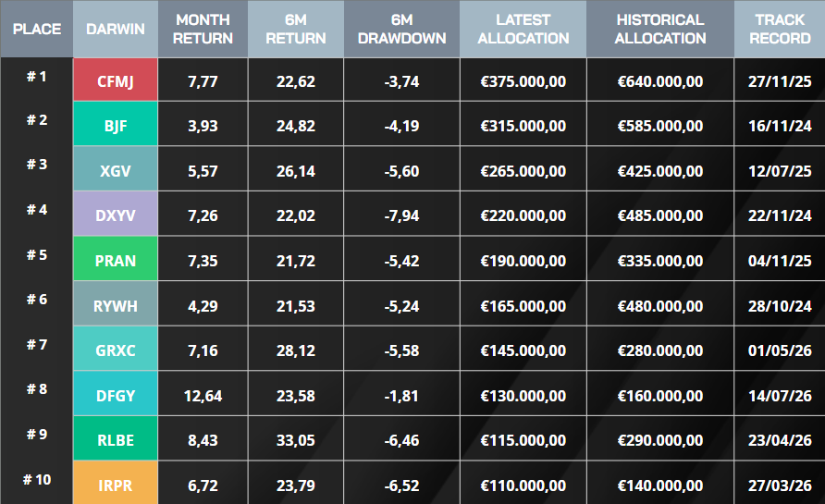Click 6M return value 24,82

click(296, 127)
